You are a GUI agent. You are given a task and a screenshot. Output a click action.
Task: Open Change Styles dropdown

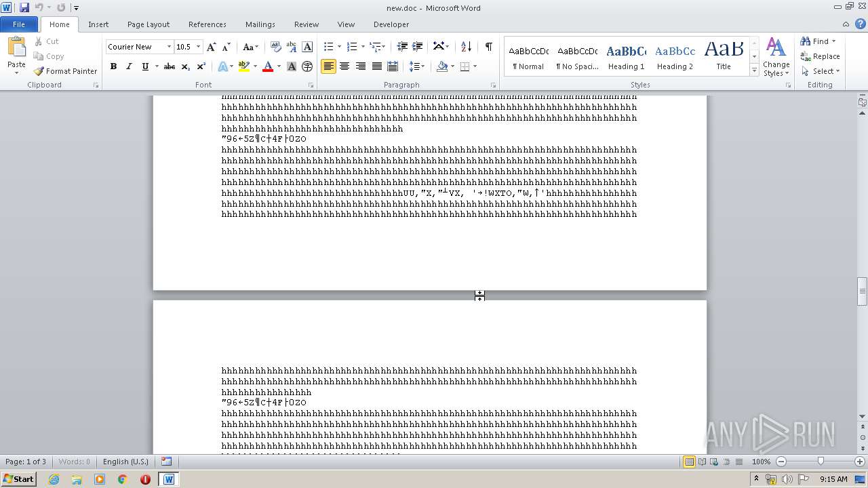point(776,57)
